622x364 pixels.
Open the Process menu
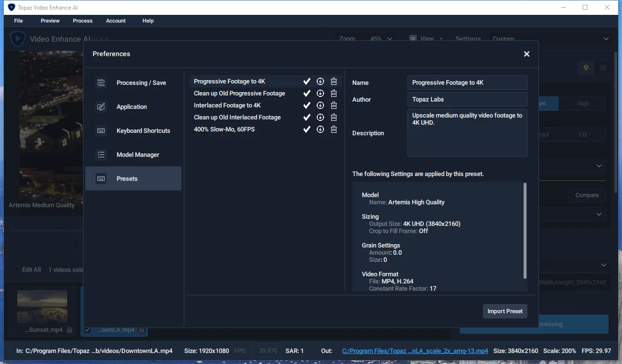(x=83, y=21)
